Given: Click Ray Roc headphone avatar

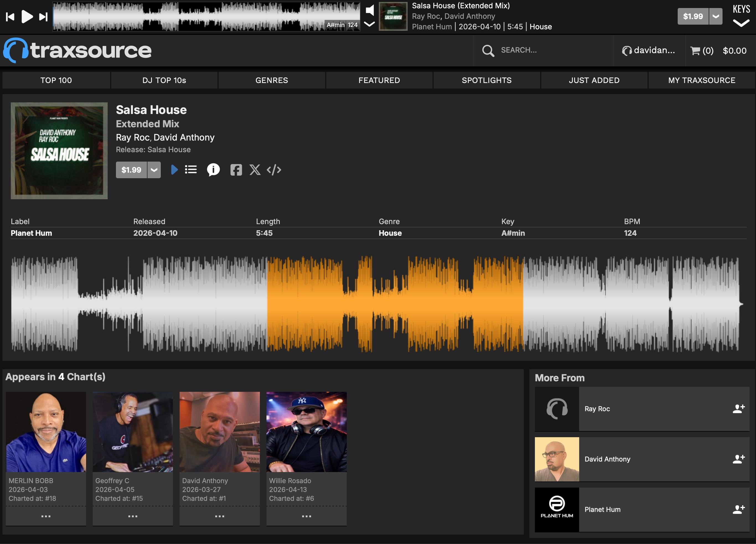Looking at the screenshot, I should click(x=557, y=409).
